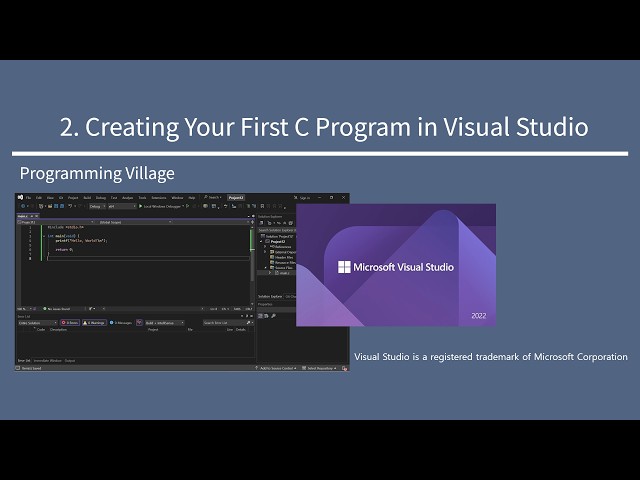Viewport: 640px width, 480px height.
Task: Open the Project menu
Action: click(x=73, y=198)
